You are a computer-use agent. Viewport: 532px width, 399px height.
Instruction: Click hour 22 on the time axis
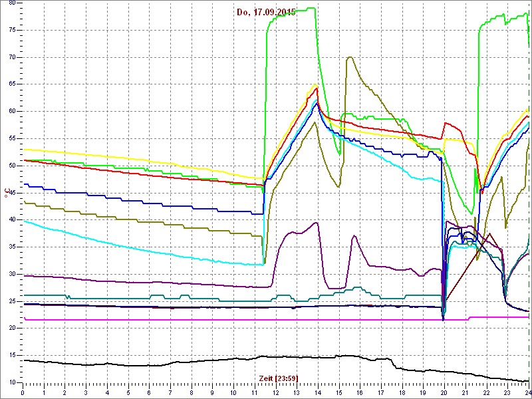click(x=487, y=393)
